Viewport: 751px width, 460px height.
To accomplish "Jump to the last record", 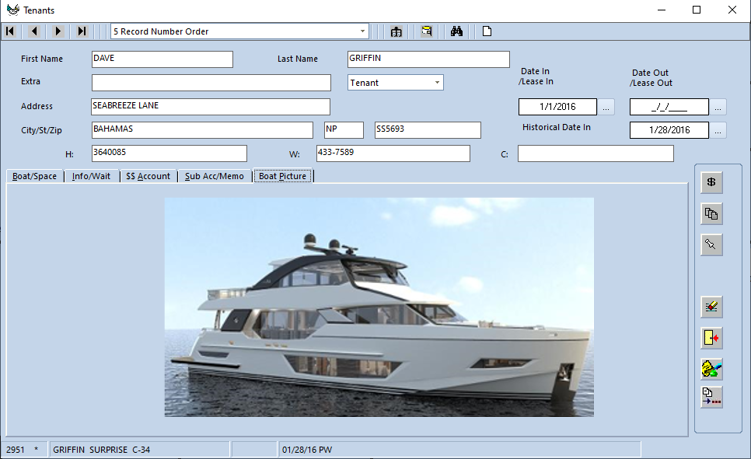I will point(82,32).
